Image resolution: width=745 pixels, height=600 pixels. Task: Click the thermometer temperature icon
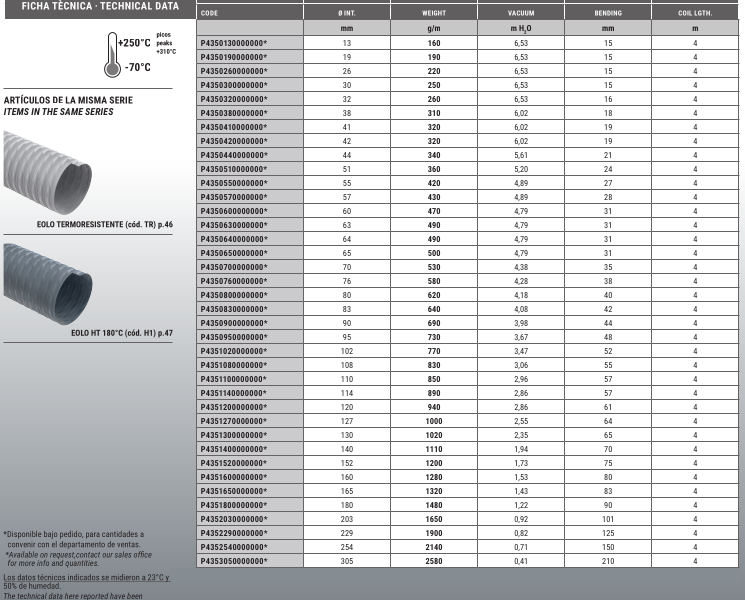click(x=108, y=56)
